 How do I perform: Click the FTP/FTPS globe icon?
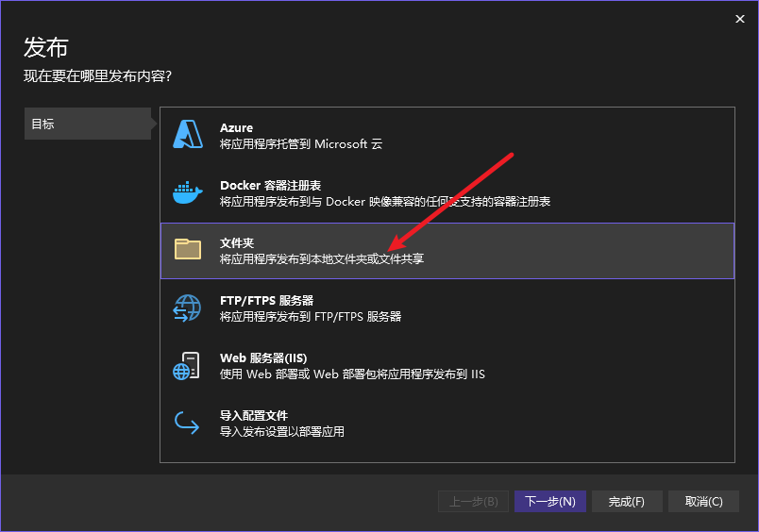[x=187, y=308]
